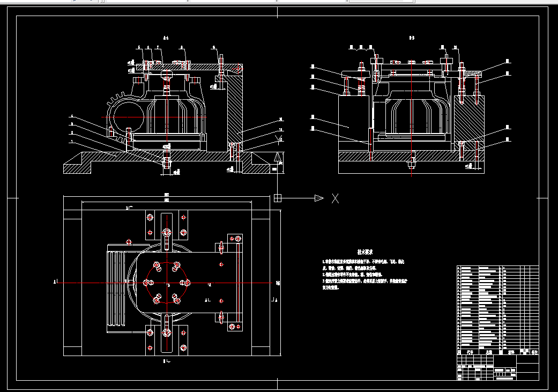Select the 技术要求 heading text

[x=365, y=252]
